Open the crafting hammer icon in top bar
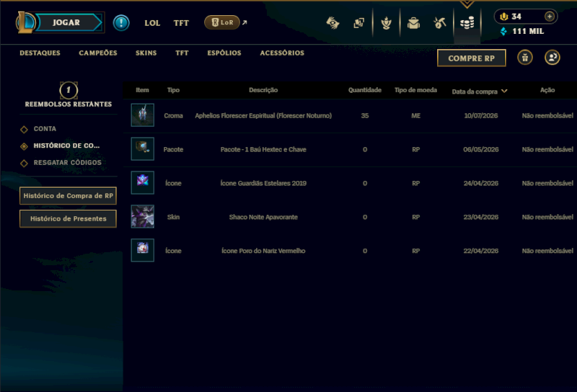 440,23
